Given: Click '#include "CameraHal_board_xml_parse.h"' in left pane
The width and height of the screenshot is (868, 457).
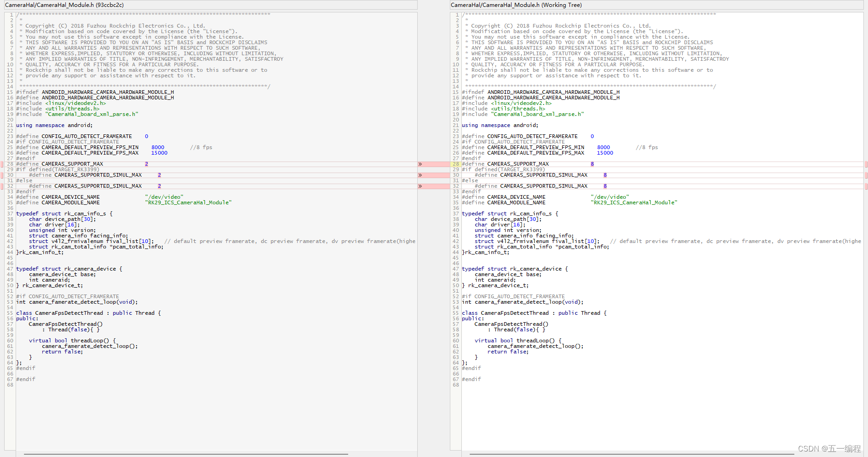Looking at the screenshot, I should point(77,115).
